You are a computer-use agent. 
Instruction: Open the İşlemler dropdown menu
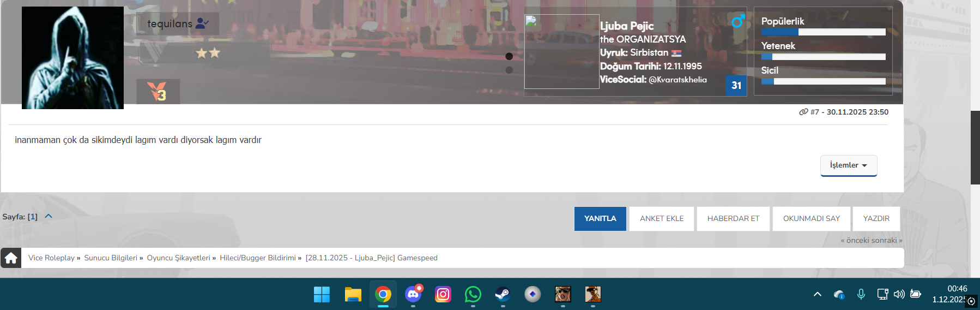coord(848,165)
